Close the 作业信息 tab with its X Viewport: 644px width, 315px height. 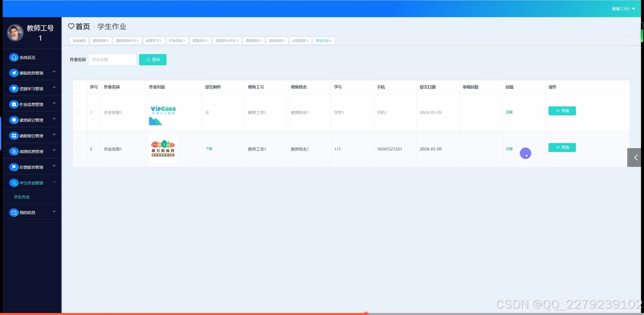(184, 41)
